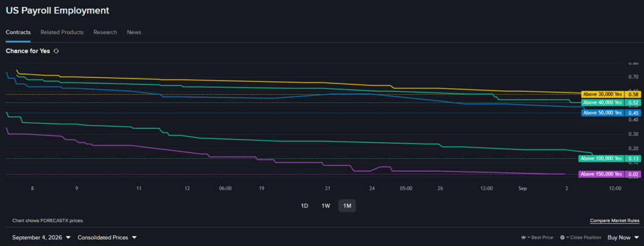This screenshot has height=246, width=644.
Task: Open the Related Products tab
Action: 62,32
